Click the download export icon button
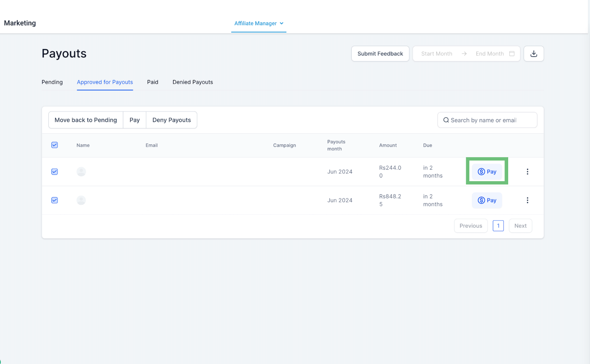Image resolution: width=590 pixels, height=364 pixels. (x=533, y=54)
